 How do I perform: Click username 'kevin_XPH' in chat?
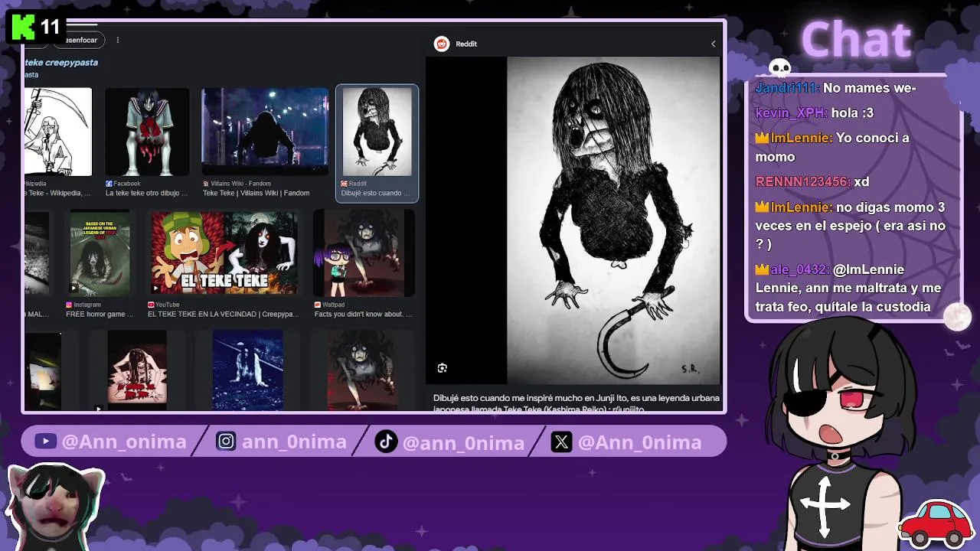point(791,112)
